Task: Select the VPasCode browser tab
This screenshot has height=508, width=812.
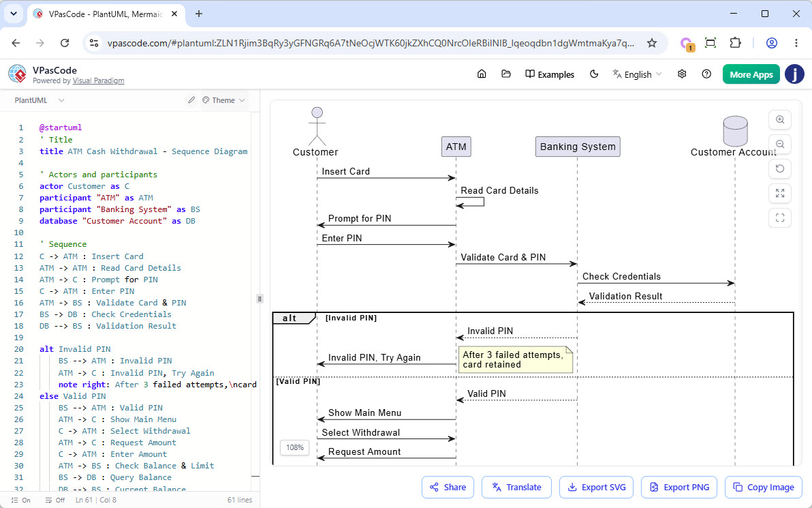Action: (106, 14)
